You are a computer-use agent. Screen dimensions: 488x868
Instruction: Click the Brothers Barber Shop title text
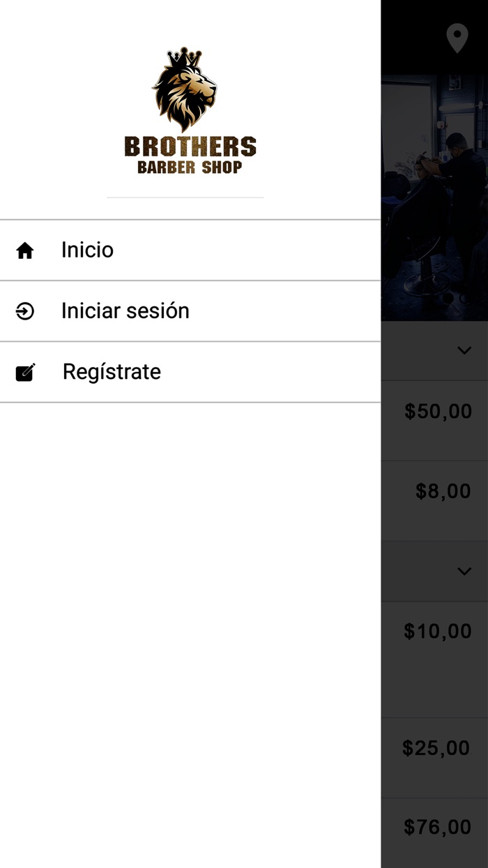click(x=190, y=155)
